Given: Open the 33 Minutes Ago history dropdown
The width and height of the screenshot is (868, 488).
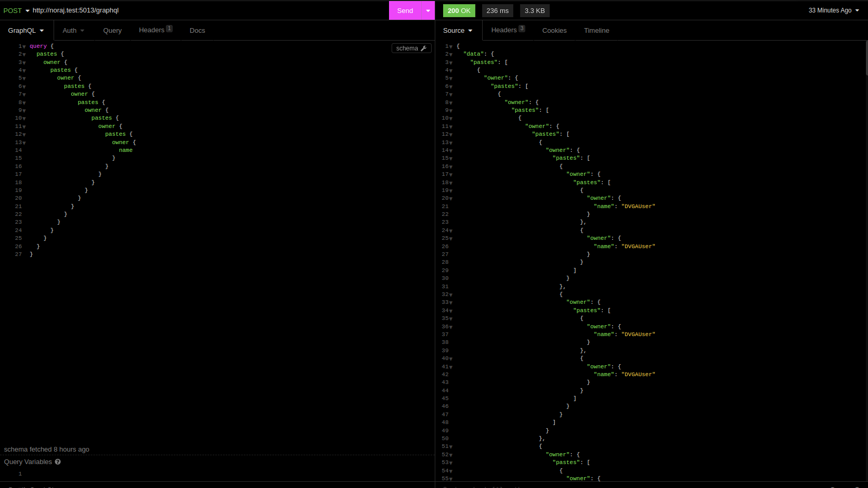Looking at the screenshot, I should (834, 10).
